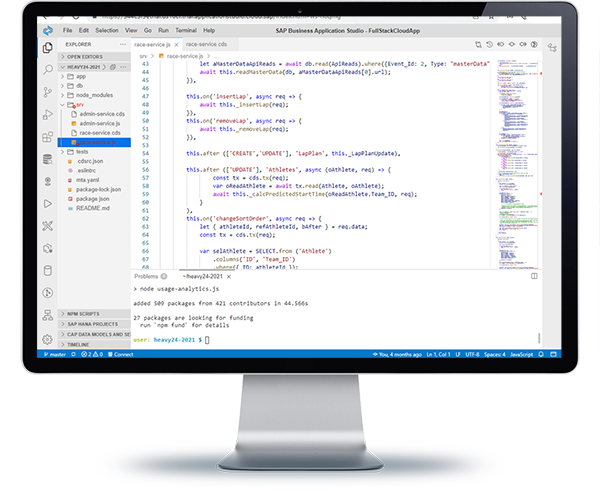Collapse the srv folder

click(94, 104)
